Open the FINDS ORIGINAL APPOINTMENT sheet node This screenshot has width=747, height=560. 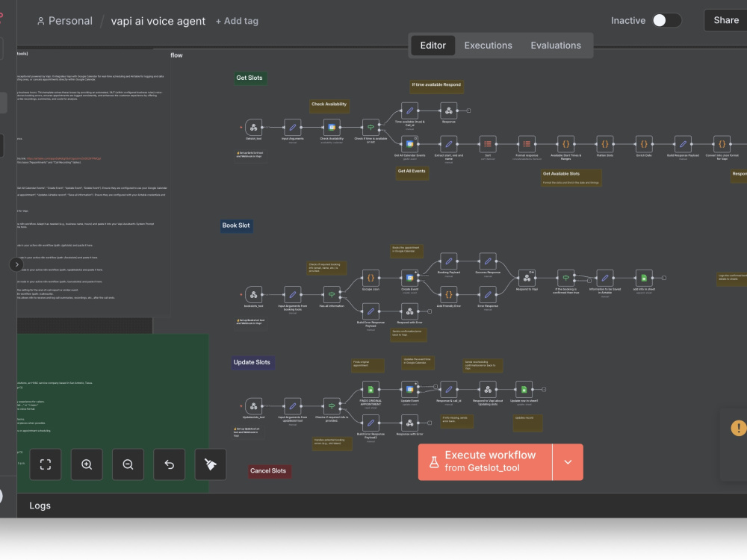coord(371,390)
